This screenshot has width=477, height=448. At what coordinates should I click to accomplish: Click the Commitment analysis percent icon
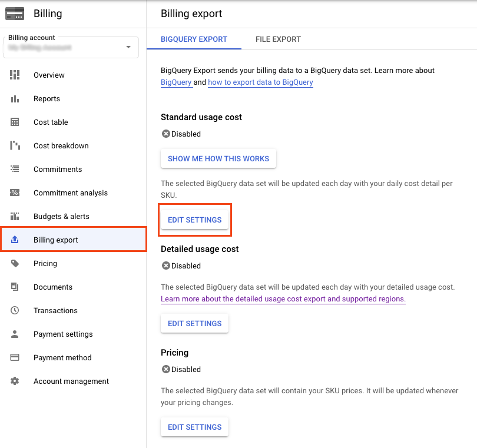(15, 193)
